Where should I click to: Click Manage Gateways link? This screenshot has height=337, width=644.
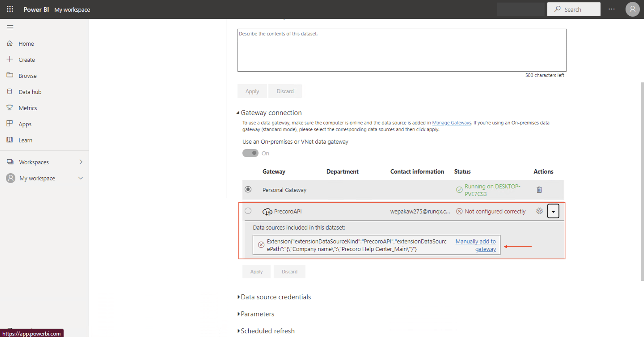point(451,123)
